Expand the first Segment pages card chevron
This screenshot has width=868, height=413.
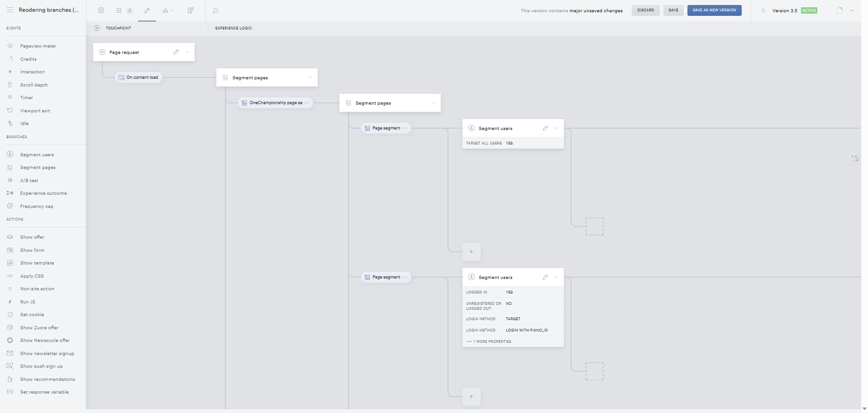[310, 77]
